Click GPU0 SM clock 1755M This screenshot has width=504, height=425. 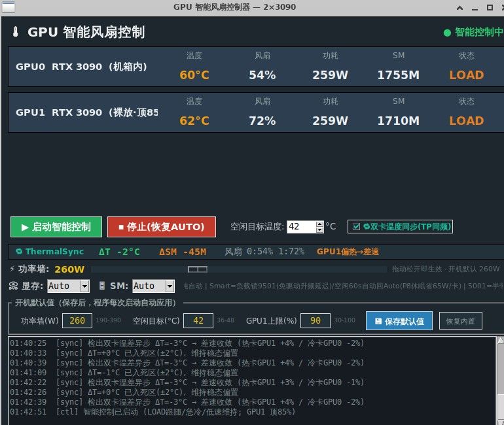[398, 75]
